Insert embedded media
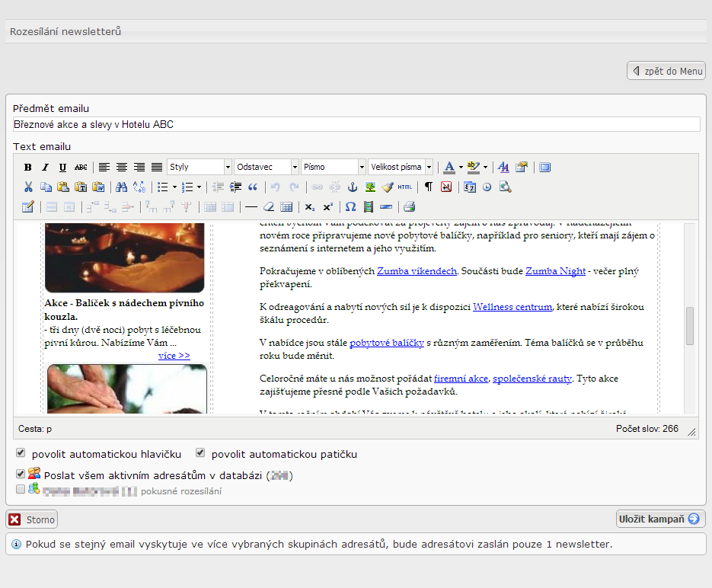 pyautogui.click(x=369, y=207)
